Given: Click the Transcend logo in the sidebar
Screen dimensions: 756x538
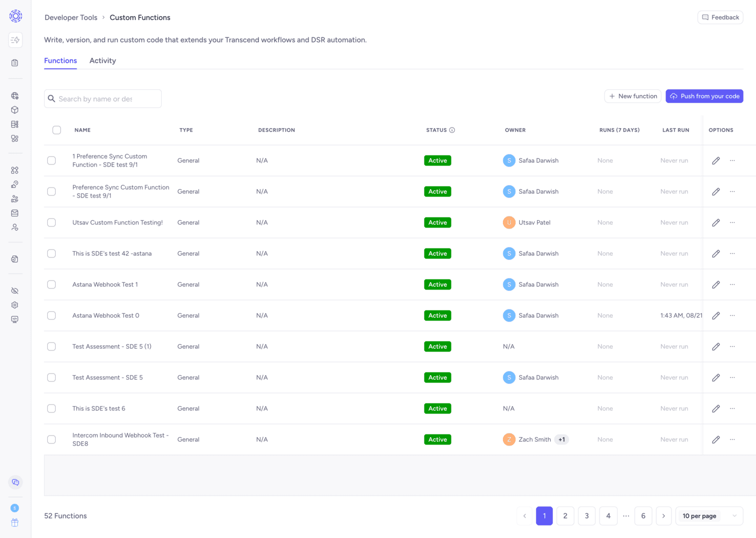Looking at the screenshot, I should 16,16.
